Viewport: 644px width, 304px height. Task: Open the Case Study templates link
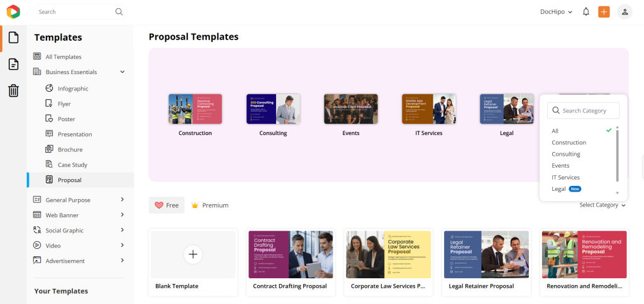(x=73, y=165)
